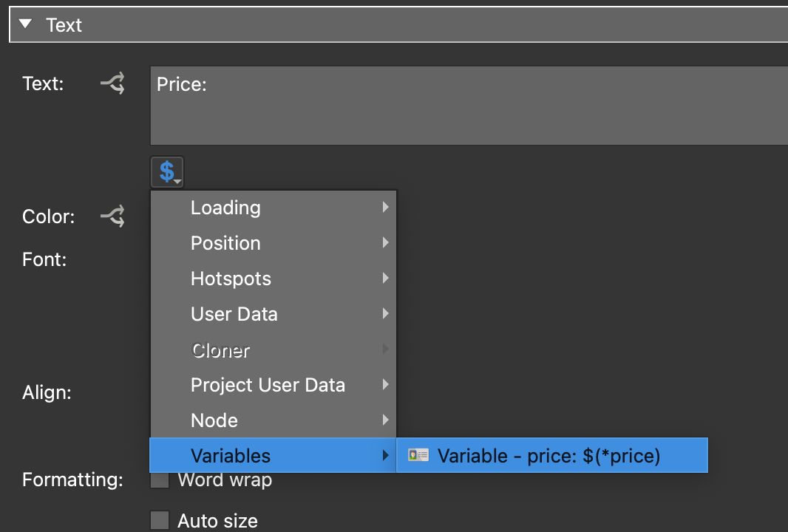Click the Variables submenu arrow
788x532 pixels.
(x=385, y=455)
